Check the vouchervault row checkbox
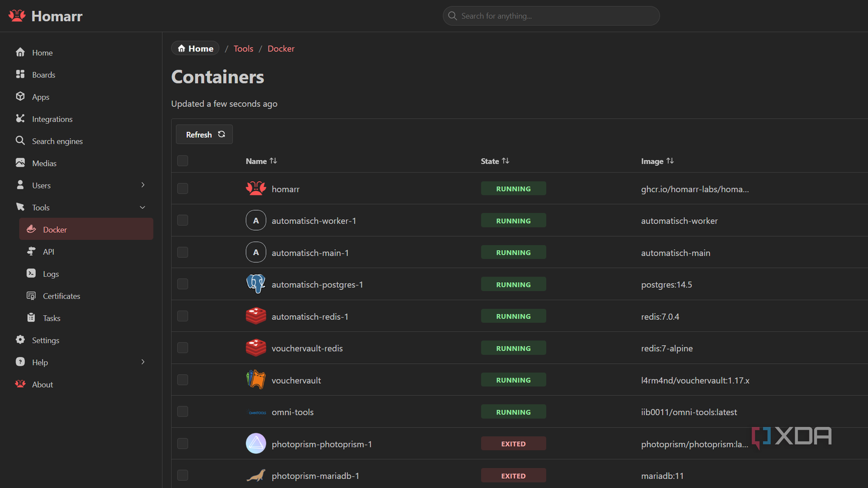868x488 pixels. coord(182,379)
